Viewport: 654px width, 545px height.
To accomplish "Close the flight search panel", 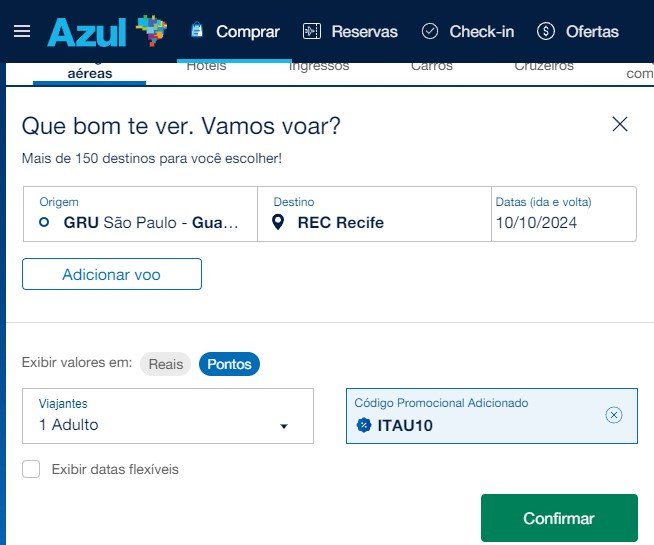I will 620,124.
